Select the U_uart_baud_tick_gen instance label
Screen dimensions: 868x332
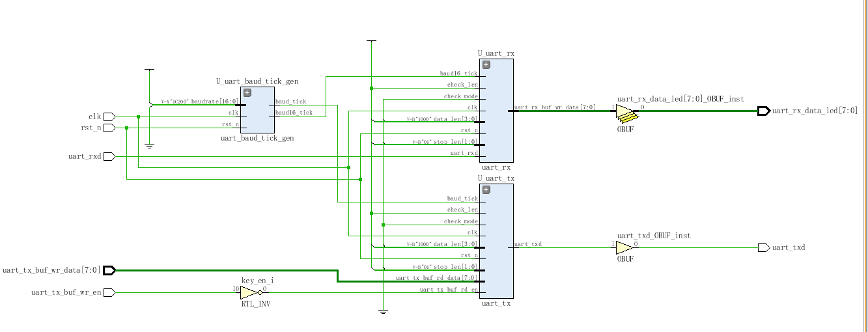coord(257,81)
